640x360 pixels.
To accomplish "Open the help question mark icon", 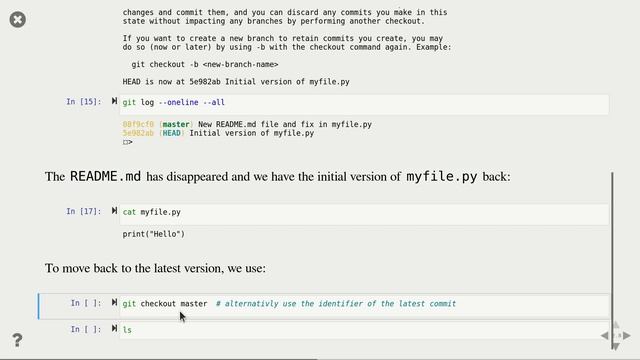I will click(17, 340).
